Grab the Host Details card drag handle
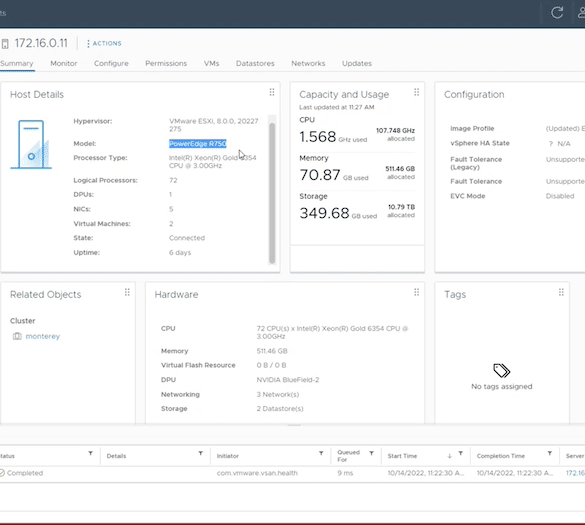 pyautogui.click(x=272, y=92)
